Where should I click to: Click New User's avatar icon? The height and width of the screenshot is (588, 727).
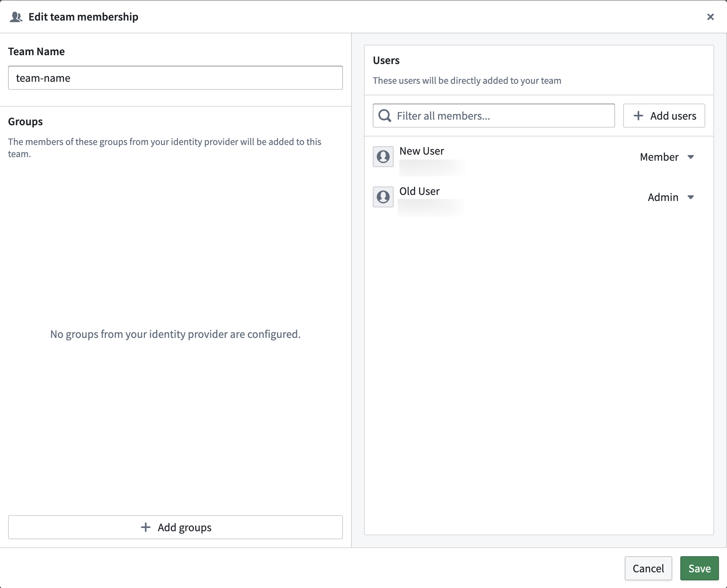[383, 157]
